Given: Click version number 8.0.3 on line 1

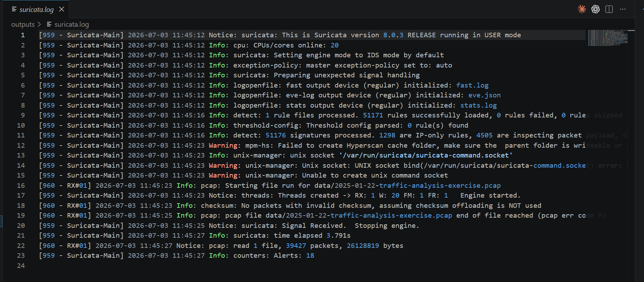Looking at the screenshot, I should (x=393, y=35).
